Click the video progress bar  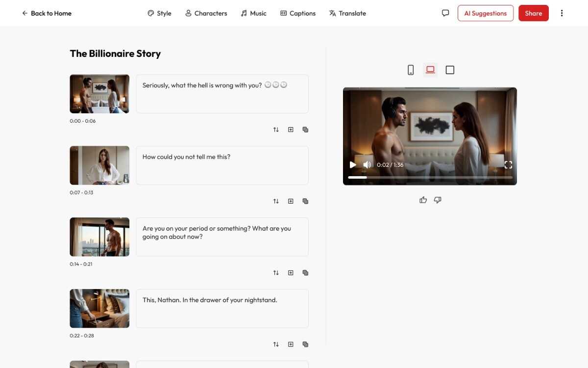430,177
